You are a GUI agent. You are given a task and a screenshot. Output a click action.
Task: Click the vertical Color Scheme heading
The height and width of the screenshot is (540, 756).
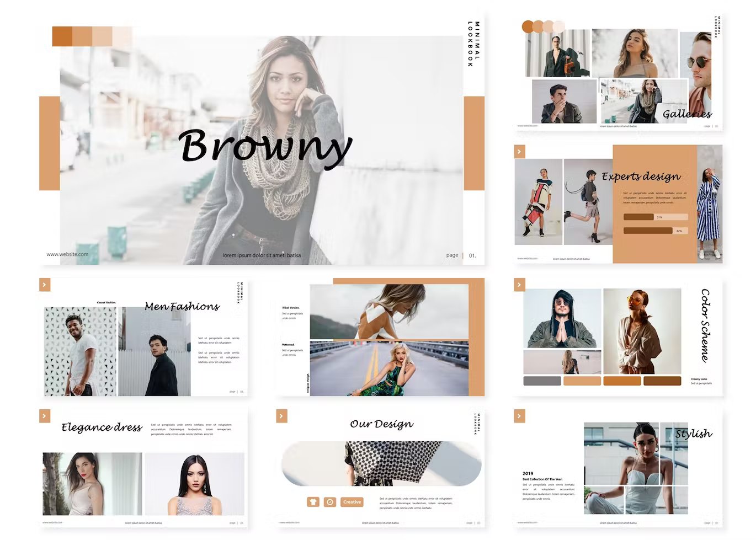[705, 325]
